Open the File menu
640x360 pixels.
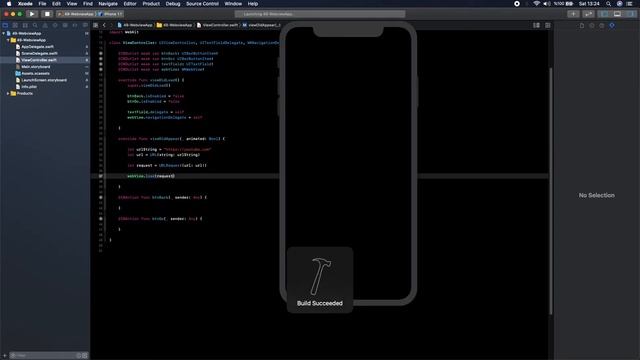(x=42, y=4)
